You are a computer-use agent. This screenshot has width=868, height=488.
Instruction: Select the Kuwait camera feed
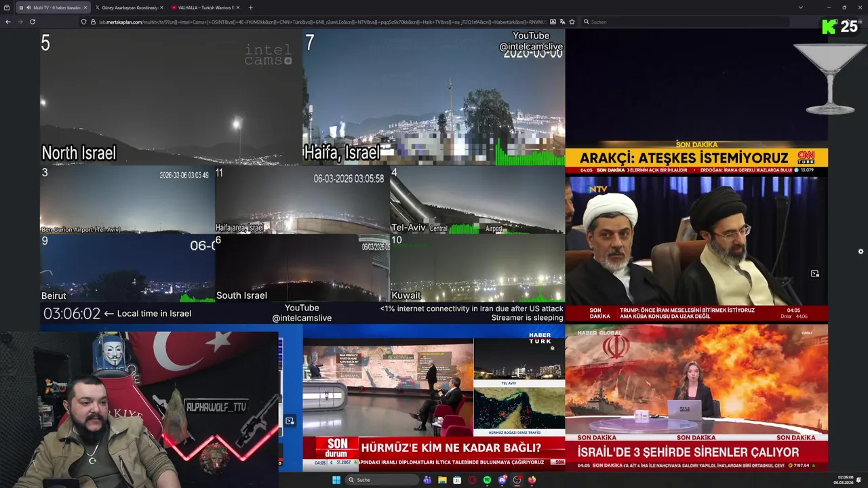pos(477,268)
